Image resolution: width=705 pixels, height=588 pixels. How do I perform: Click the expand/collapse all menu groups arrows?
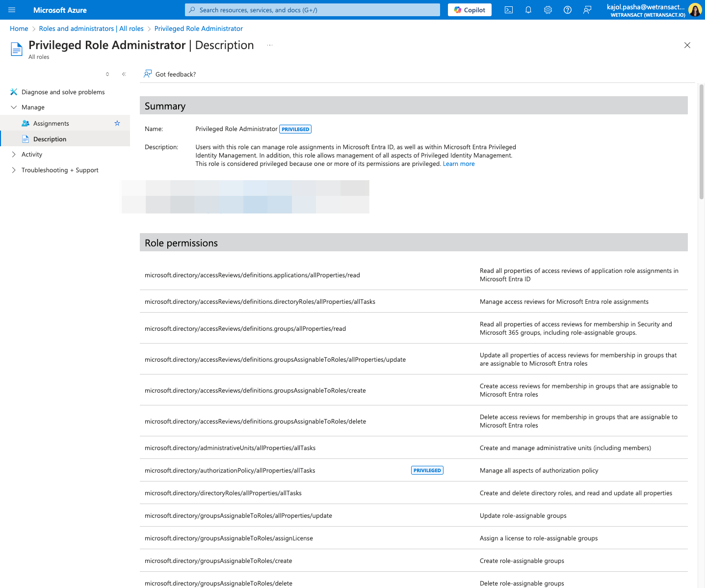[107, 74]
